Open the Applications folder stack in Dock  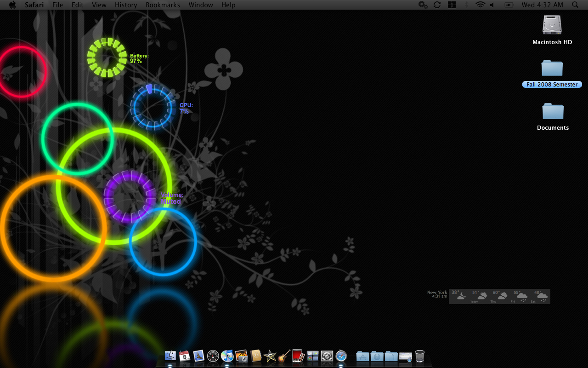(362, 356)
